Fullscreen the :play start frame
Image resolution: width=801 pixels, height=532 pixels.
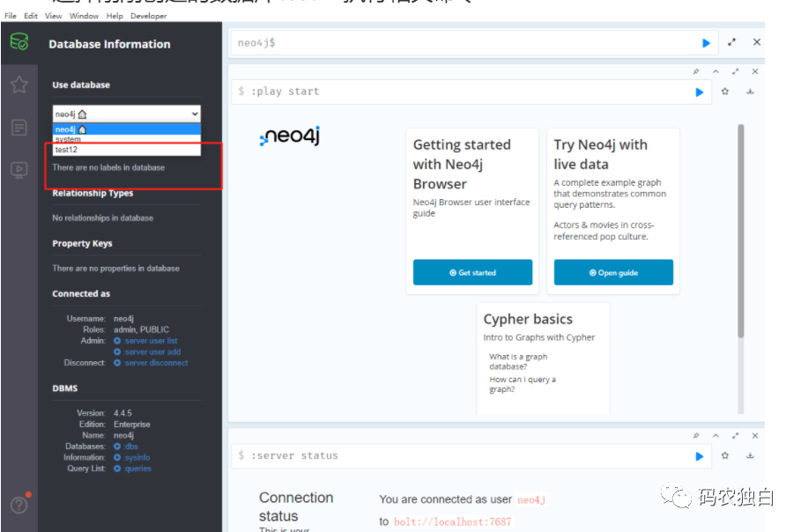click(735, 71)
